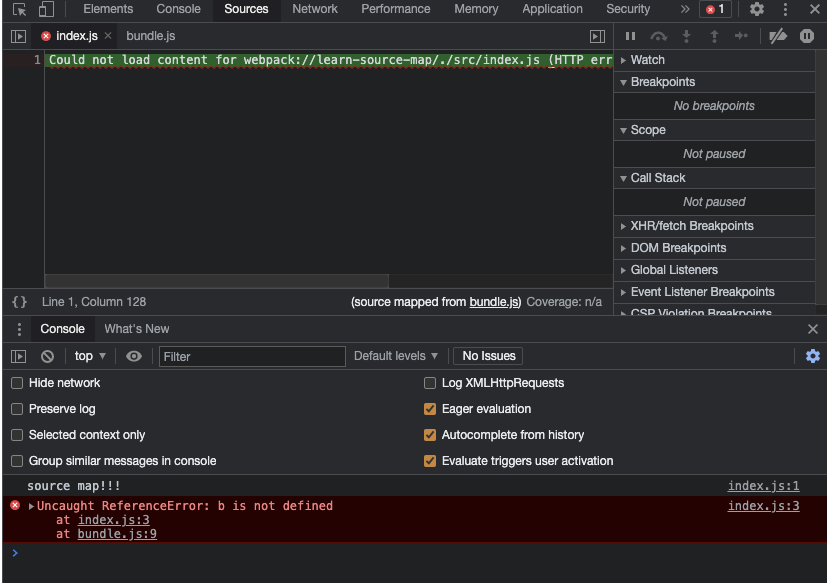Close the index.js file tab
827x583 pixels.
(108, 35)
